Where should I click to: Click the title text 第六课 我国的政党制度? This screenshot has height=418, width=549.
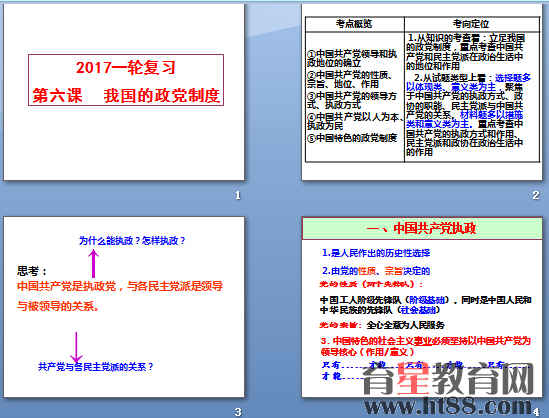click(x=126, y=95)
